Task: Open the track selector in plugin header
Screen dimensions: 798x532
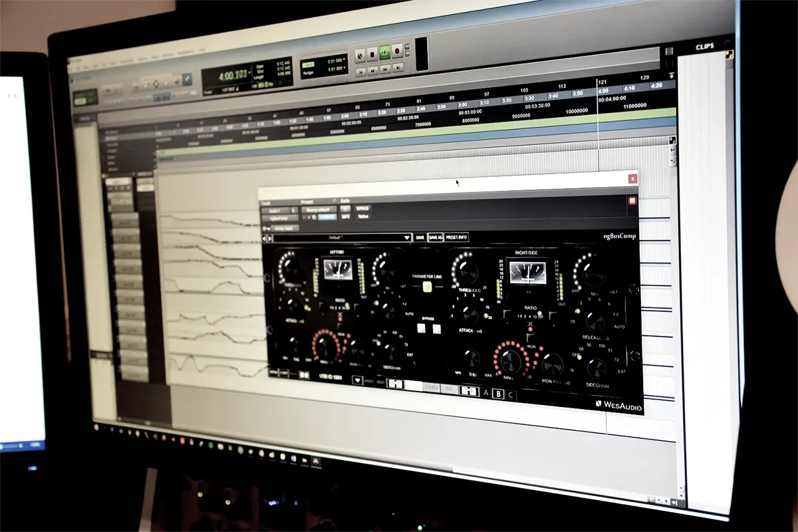Action: point(276,210)
